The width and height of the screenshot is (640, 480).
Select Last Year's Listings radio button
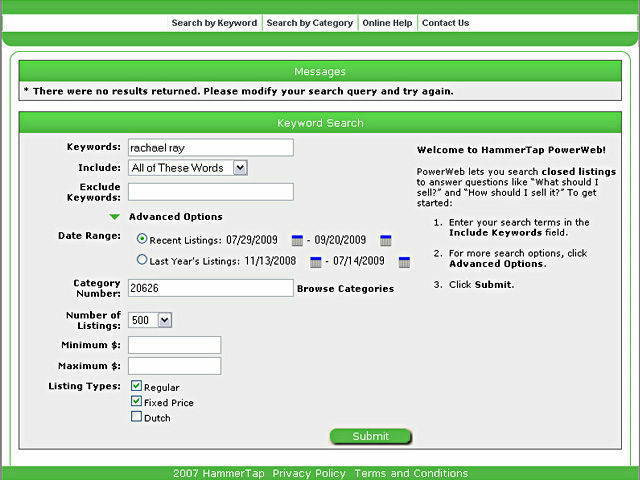[x=142, y=260]
